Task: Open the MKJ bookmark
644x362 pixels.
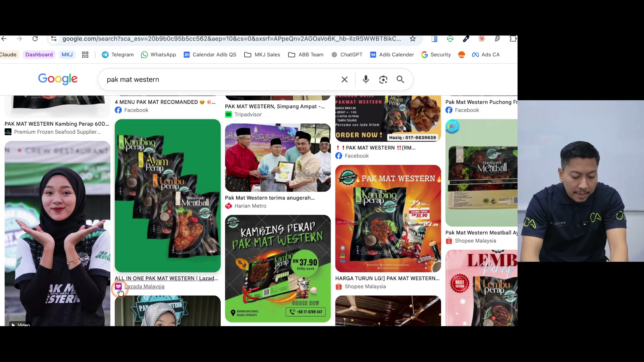Action: pyautogui.click(x=67, y=55)
